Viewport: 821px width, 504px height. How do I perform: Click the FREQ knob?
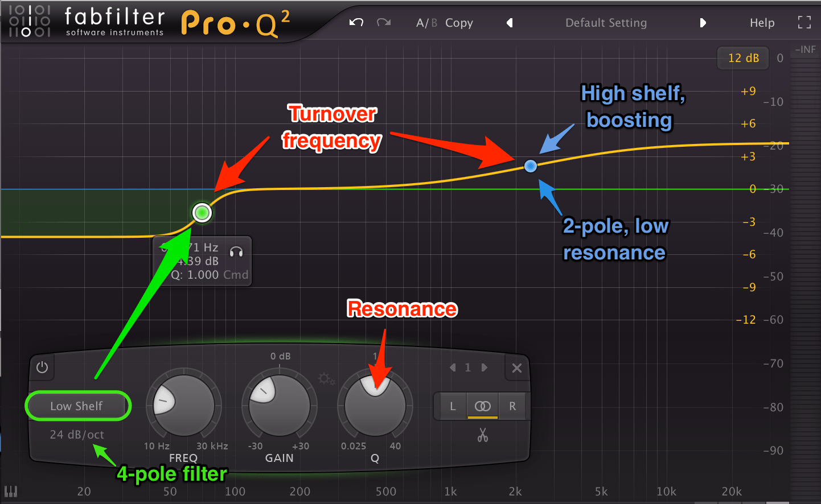[183, 406]
